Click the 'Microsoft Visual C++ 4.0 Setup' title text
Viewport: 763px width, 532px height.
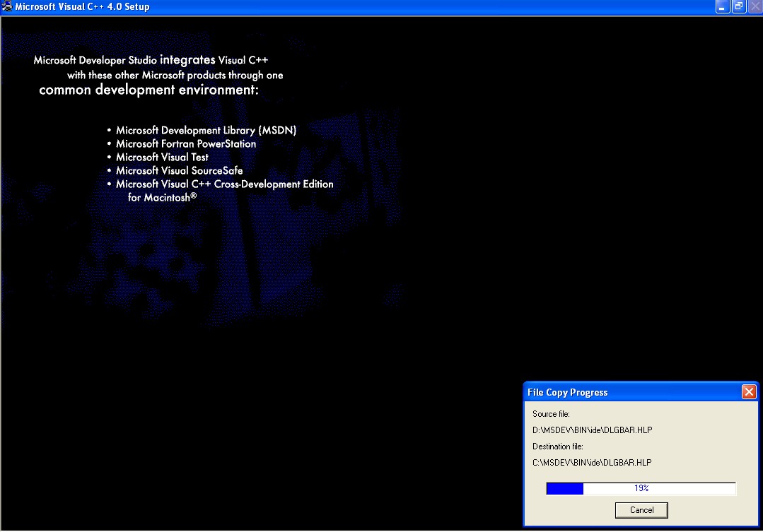pos(82,7)
